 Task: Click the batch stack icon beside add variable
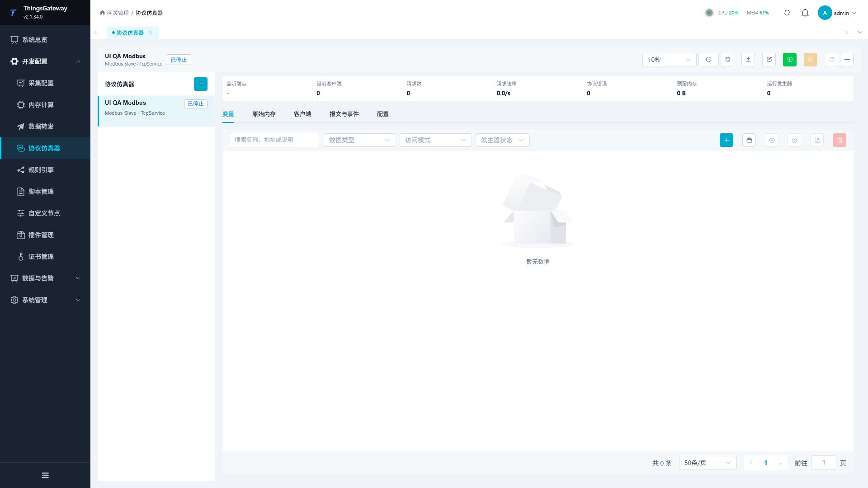(x=749, y=140)
